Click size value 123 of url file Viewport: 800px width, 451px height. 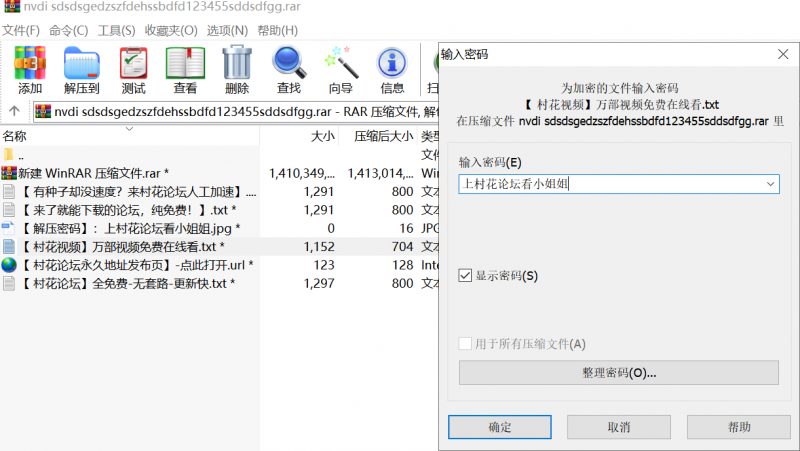tap(323, 265)
